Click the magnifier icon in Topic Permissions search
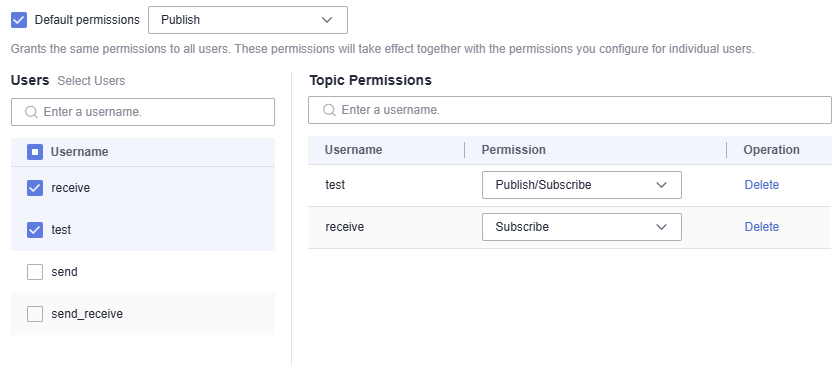839x365 pixels. [330, 110]
